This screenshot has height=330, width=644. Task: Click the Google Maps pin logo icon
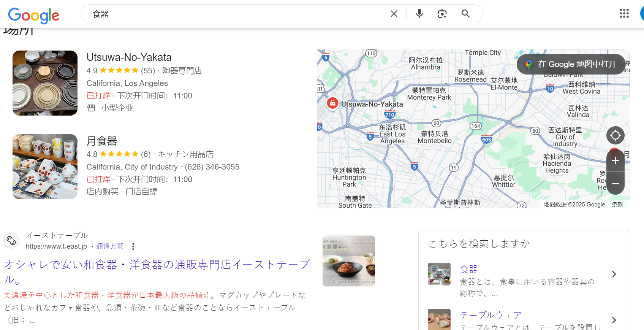click(528, 64)
